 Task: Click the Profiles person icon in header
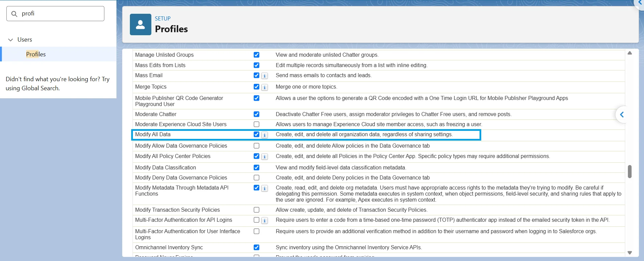pyautogui.click(x=141, y=24)
